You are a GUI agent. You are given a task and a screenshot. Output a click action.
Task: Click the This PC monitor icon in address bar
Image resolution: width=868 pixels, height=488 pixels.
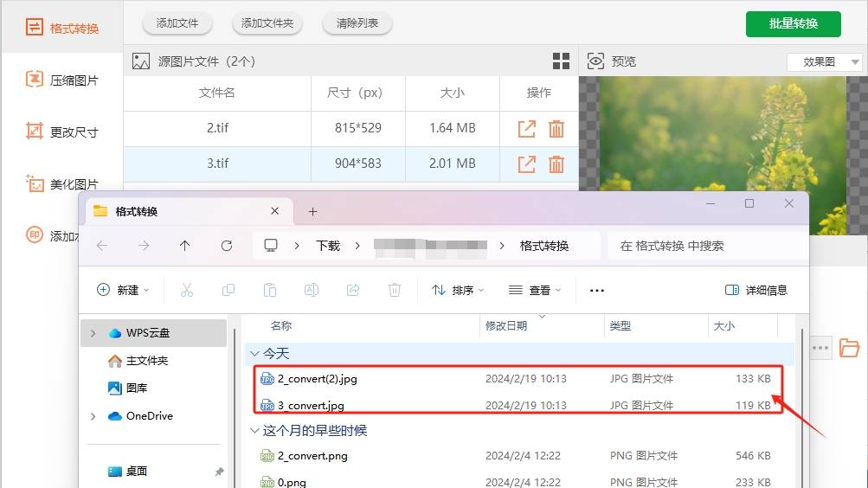tap(271, 245)
